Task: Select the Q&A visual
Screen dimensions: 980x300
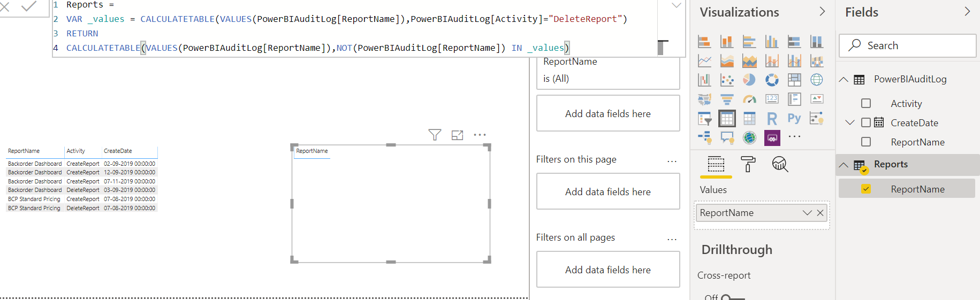Action: pos(727,137)
